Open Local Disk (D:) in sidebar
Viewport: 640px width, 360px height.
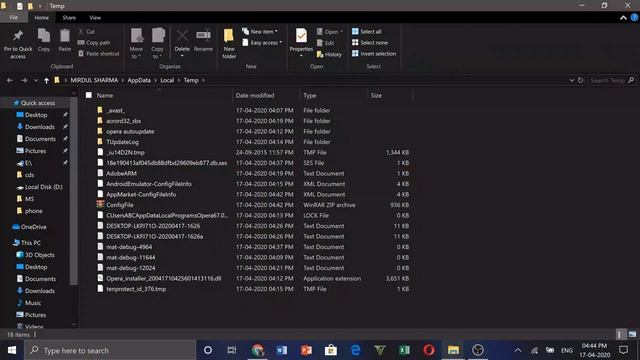43,187
